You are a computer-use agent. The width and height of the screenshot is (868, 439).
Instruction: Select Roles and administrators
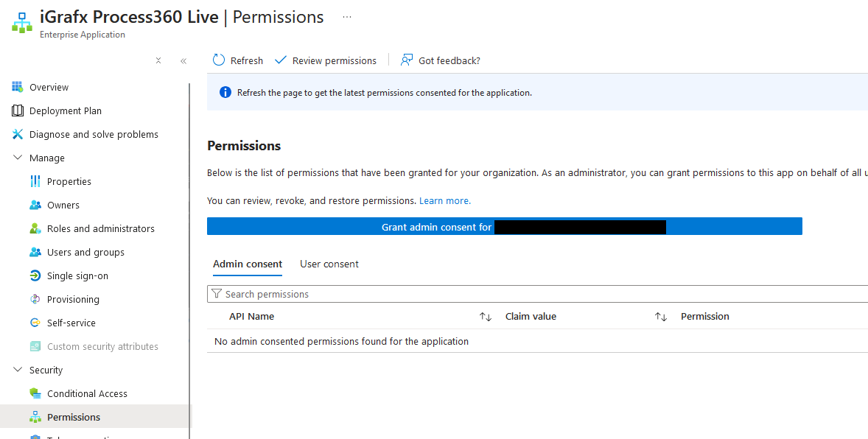[101, 228]
